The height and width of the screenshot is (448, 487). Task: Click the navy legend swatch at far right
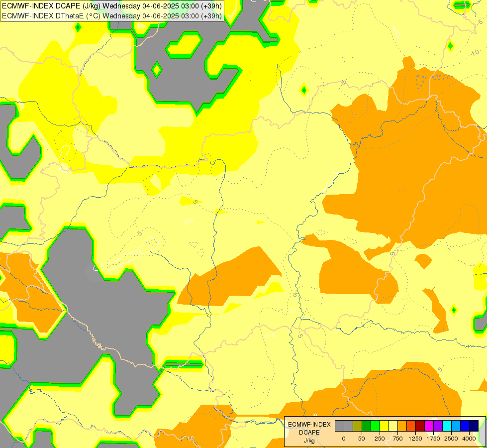coord(474,426)
